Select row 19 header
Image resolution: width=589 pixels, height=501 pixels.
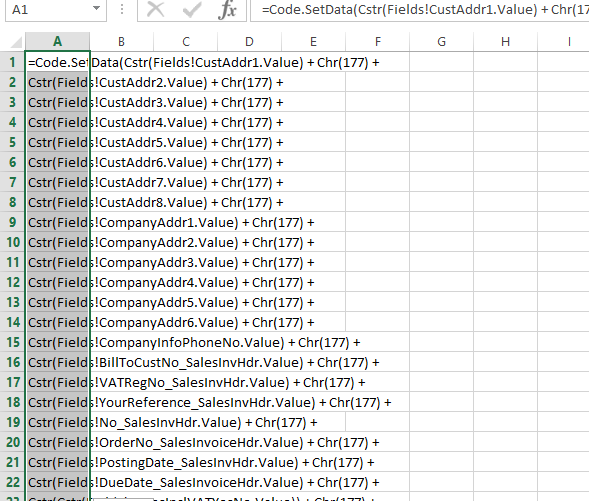pos(12,422)
